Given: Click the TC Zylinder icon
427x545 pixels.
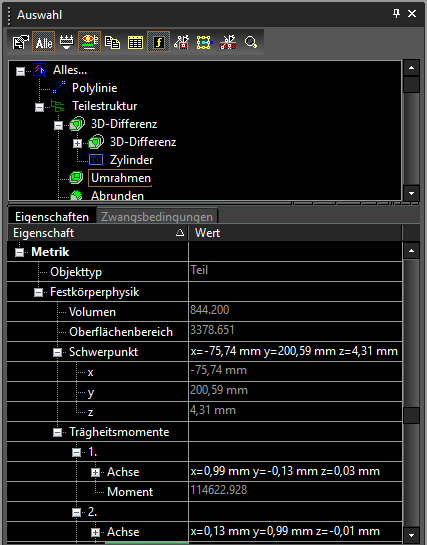Looking at the screenshot, I should point(96,160).
